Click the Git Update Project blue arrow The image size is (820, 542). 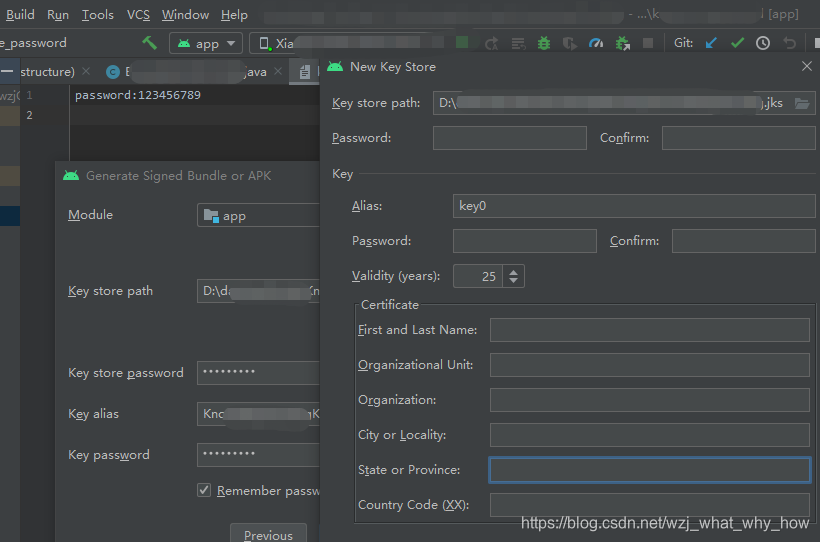click(711, 43)
